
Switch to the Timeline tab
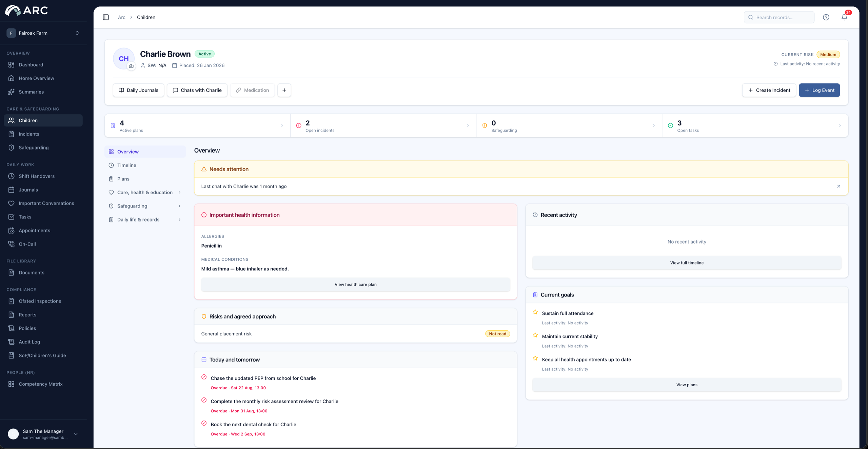point(145,165)
